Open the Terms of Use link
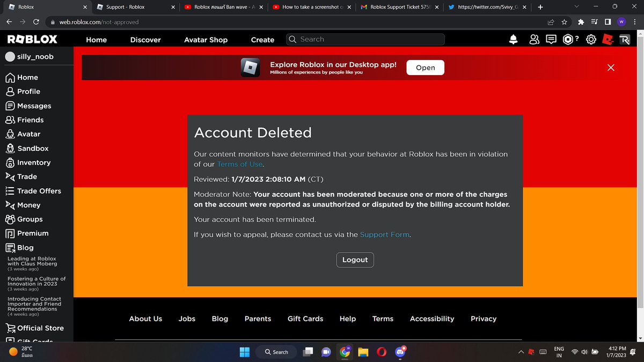 click(239, 164)
